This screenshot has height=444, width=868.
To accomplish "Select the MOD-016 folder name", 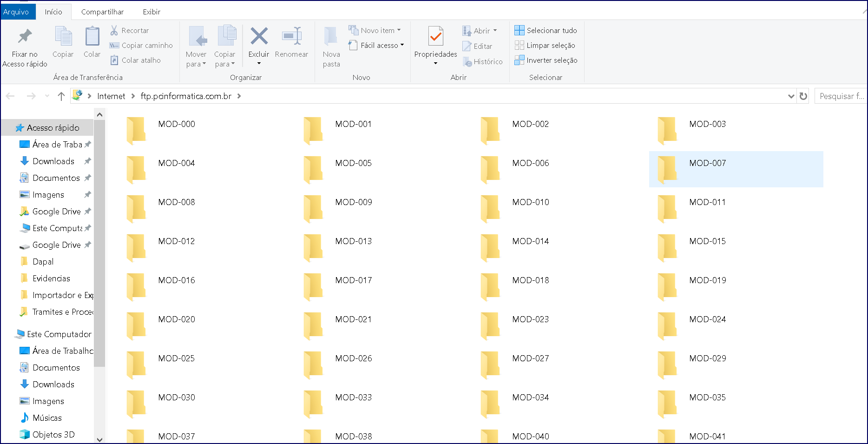I will click(x=177, y=280).
